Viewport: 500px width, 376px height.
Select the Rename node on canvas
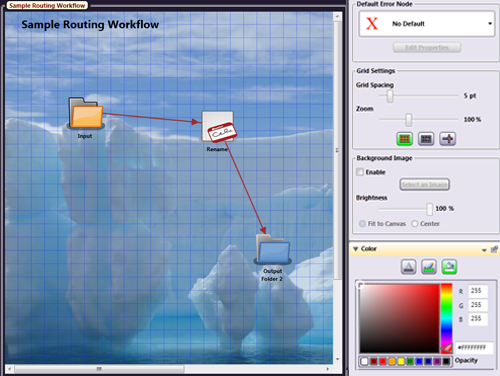(x=219, y=127)
